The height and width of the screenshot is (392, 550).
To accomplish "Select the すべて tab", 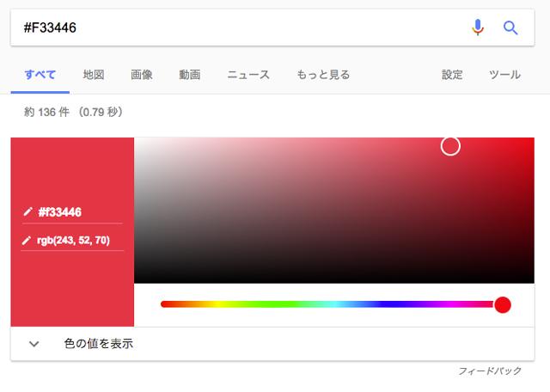I will point(40,75).
